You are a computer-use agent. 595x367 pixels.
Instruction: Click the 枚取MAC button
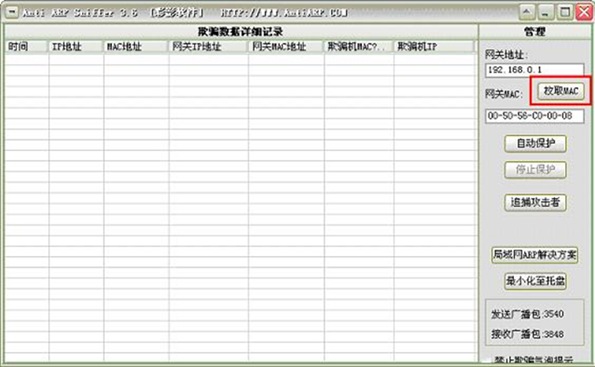click(561, 91)
